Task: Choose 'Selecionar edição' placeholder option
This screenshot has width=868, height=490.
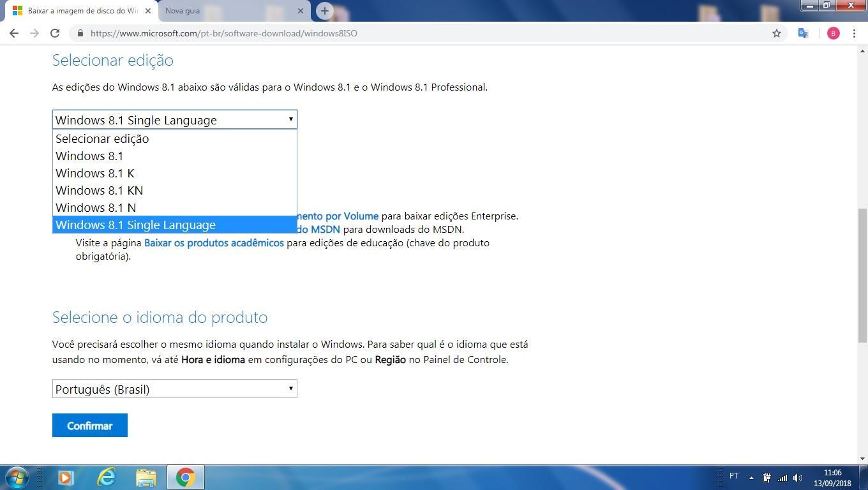Action: pyautogui.click(x=174, y=138)
